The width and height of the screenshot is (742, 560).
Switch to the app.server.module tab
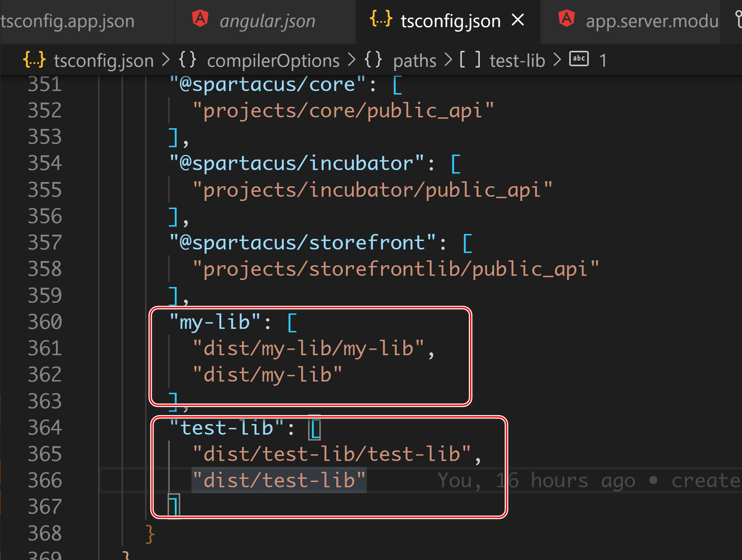coord(652,20)
